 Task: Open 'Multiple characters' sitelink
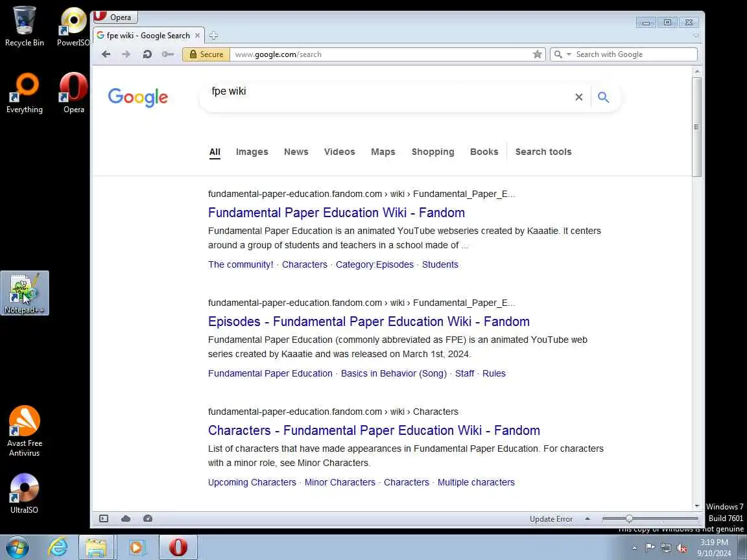(476, 482)
